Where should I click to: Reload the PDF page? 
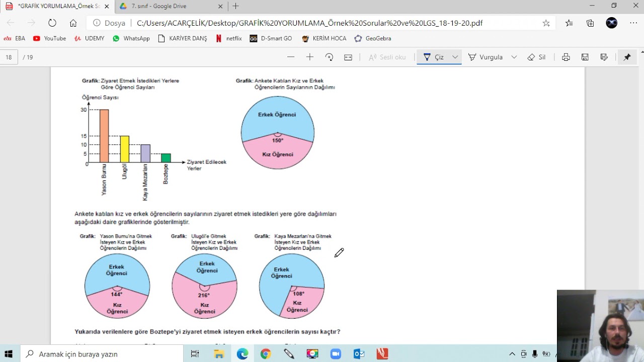[x=52, y=23]
